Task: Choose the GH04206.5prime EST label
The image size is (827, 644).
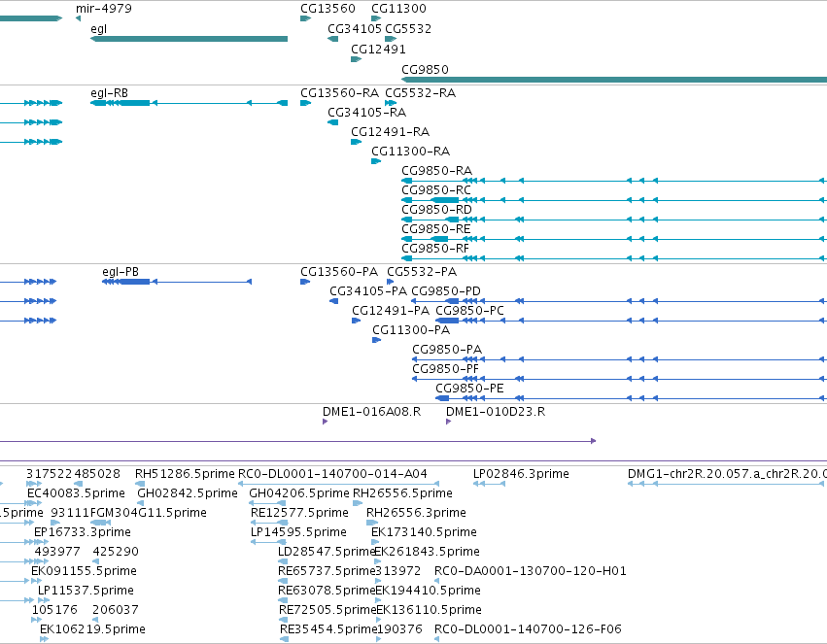Action: (299, 494)
